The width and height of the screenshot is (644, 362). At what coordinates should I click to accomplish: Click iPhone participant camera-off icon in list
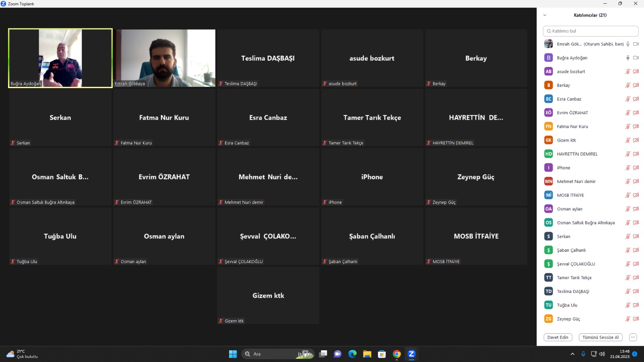pyautogui.click(x=636, y=168)
